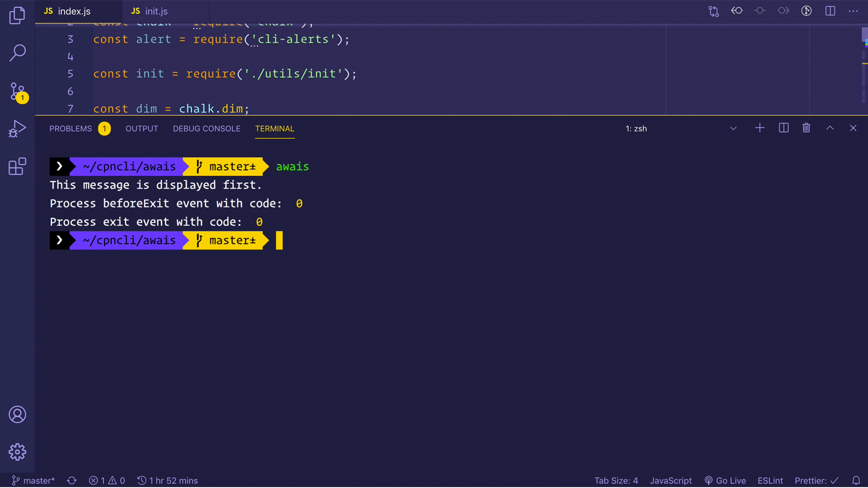Open the more actions ellipsis menu
Viewport: 868px width, 488px height.
854,11
